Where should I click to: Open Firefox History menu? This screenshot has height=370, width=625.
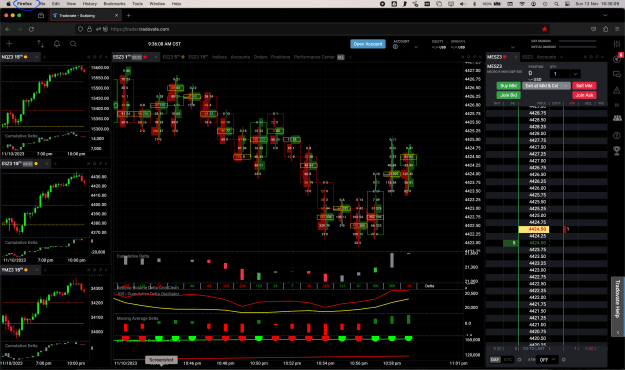90,4
